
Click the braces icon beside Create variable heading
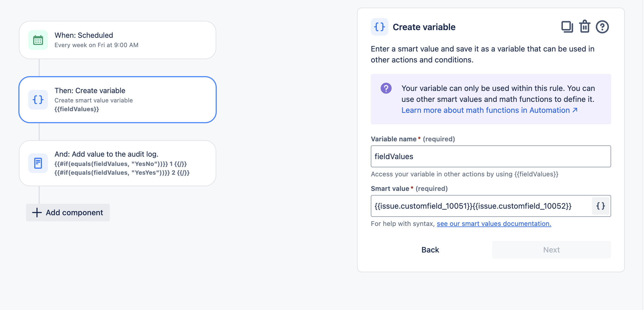379,27
